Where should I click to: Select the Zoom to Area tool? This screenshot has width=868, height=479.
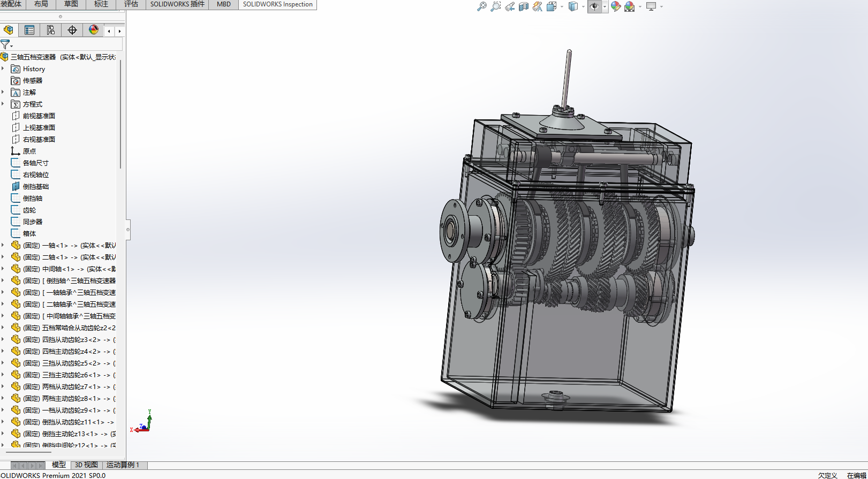click(x=496, y=6)
